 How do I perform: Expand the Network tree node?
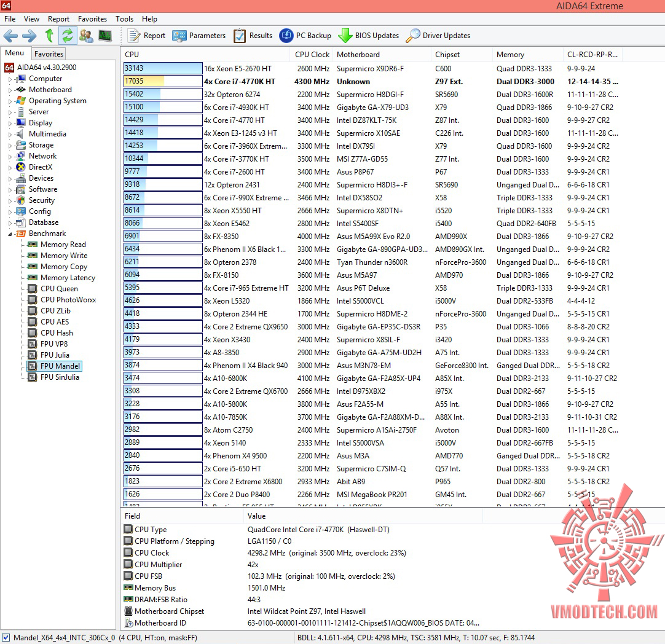(10, 156)
